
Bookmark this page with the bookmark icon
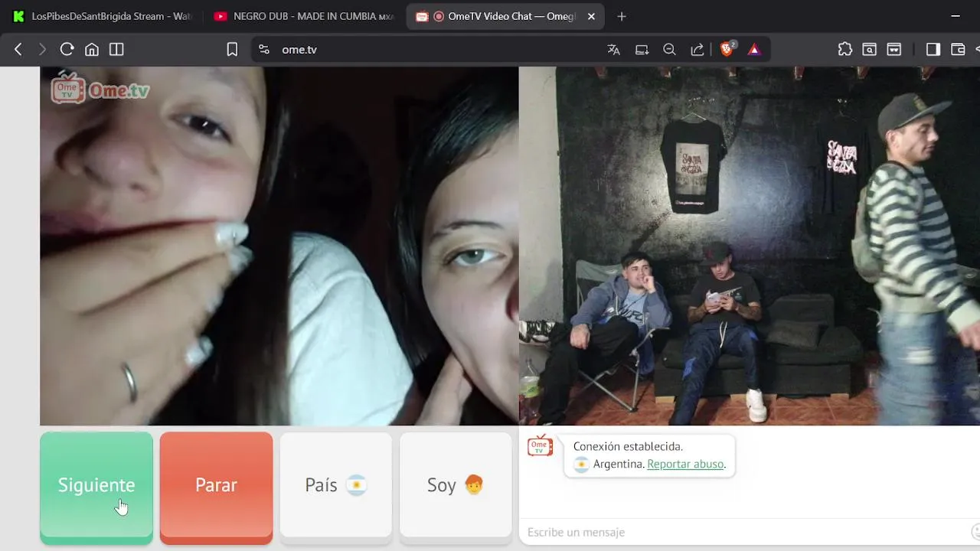pos(232,49)
